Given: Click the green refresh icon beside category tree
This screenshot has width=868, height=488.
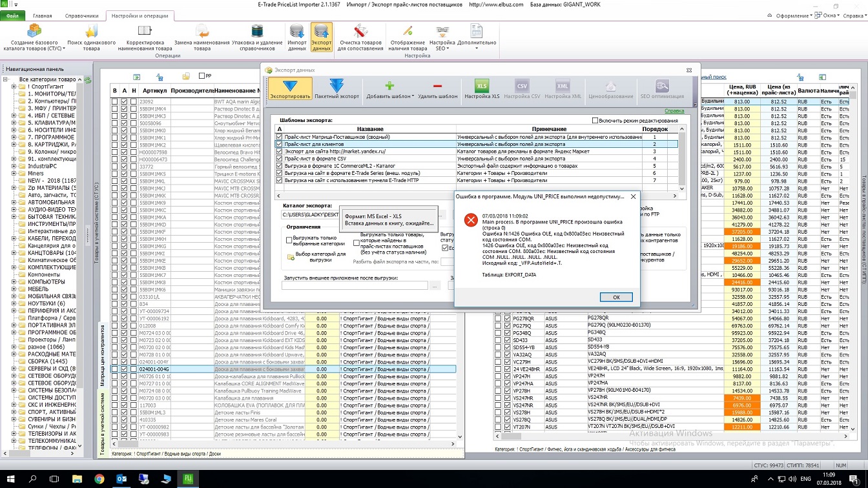Looking at the screenshot, I should [87, 79].
